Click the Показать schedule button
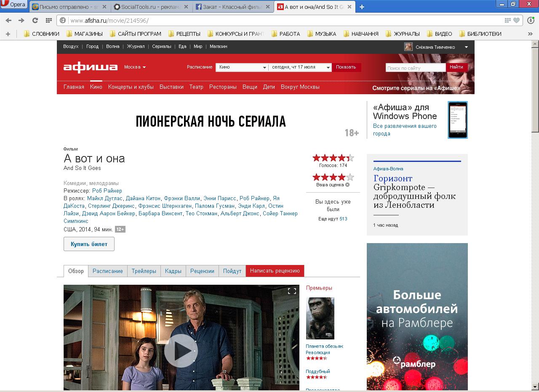The width and height of the screenshot is (539, 392). click(x=346, y=67)
